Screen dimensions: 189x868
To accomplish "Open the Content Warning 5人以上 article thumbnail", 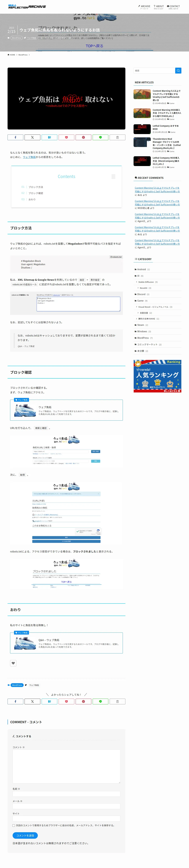I will [x=142, y=94].
